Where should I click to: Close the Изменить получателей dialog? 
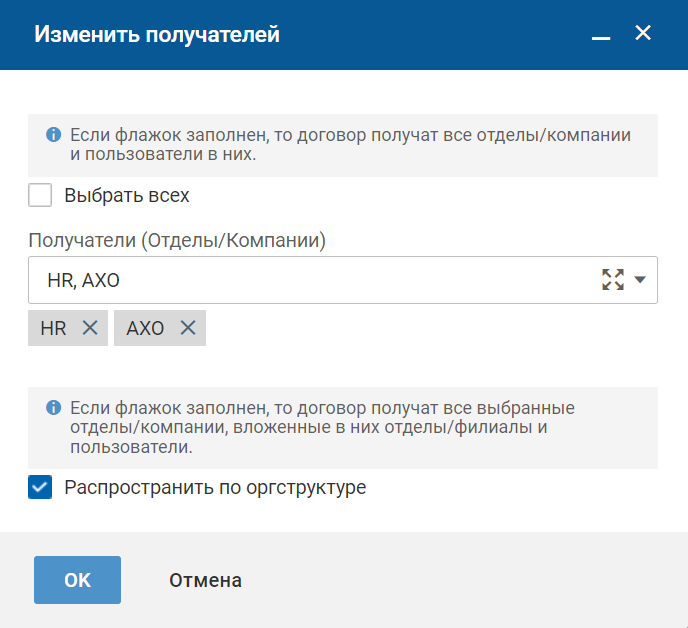coord(643,34)
